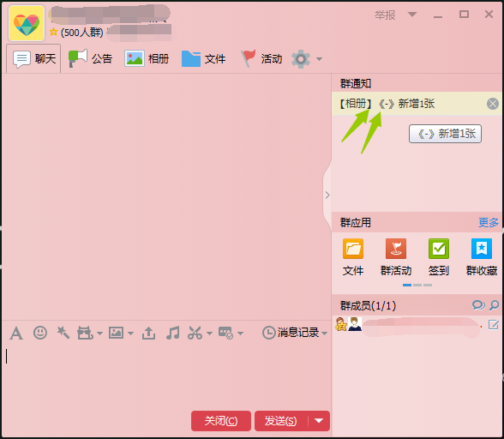Click the member chat bubbles icon
Image resolution: width=504 pixels, height=439 pixels.
(478, 305)
